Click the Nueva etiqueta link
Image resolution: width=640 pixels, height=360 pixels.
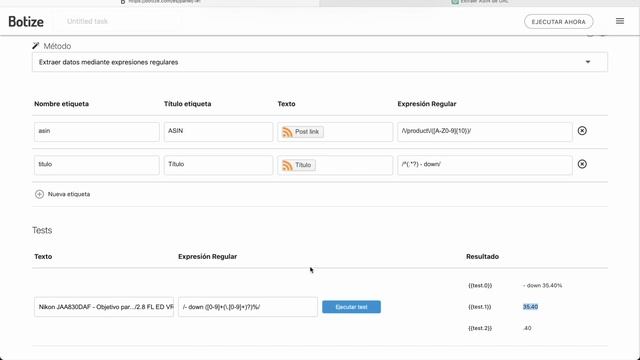point(69,194)
